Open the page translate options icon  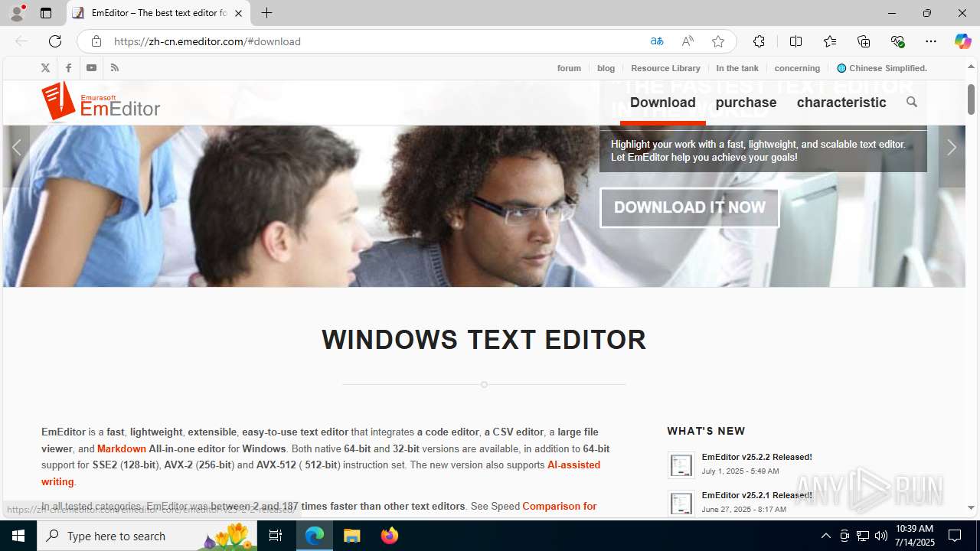pos(656,41)
